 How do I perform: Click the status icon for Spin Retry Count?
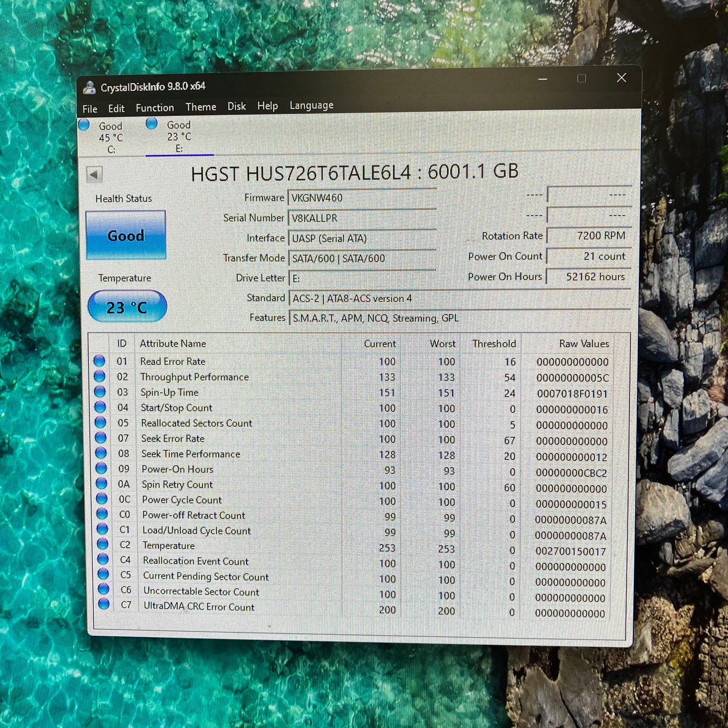click(x=101, y=484)
